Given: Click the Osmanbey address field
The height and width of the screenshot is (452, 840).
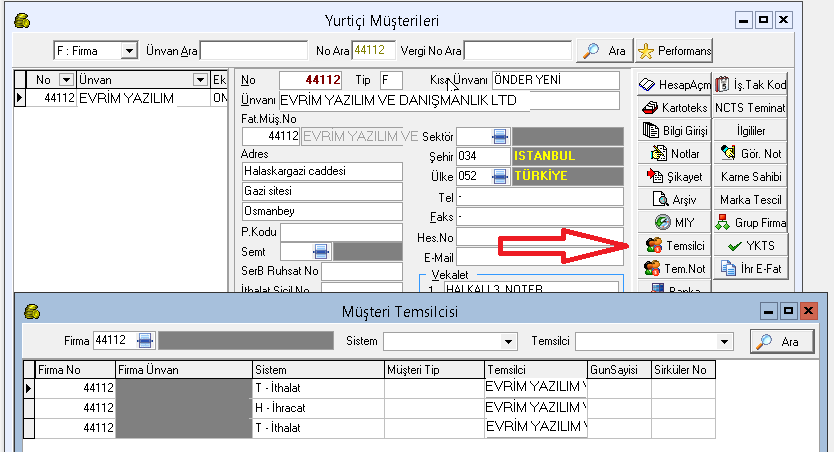Looking at the screenshot, I should click(x=322, y=212).
